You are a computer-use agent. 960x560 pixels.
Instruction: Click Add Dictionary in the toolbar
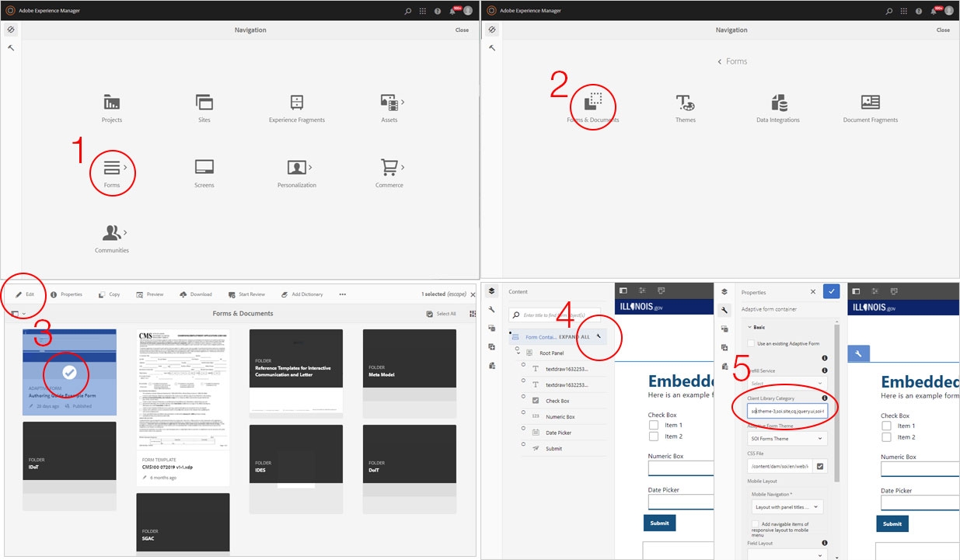[302, 294]
